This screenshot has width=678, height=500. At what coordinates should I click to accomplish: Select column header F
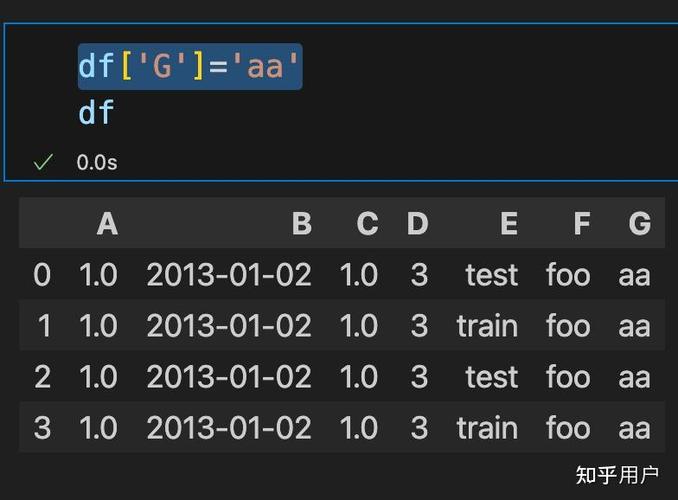pos(581,224)
